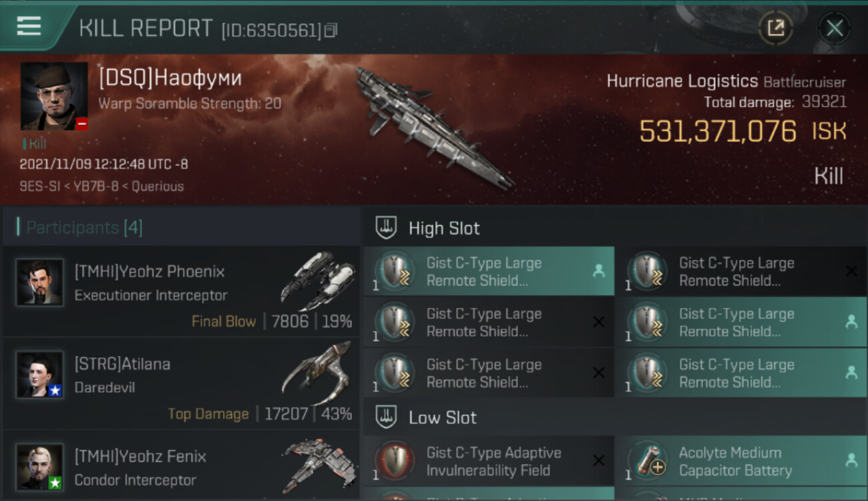Click Executioner Interceptor ship icon
Viewport: 868px width, 501px height.
click(318, 279)
